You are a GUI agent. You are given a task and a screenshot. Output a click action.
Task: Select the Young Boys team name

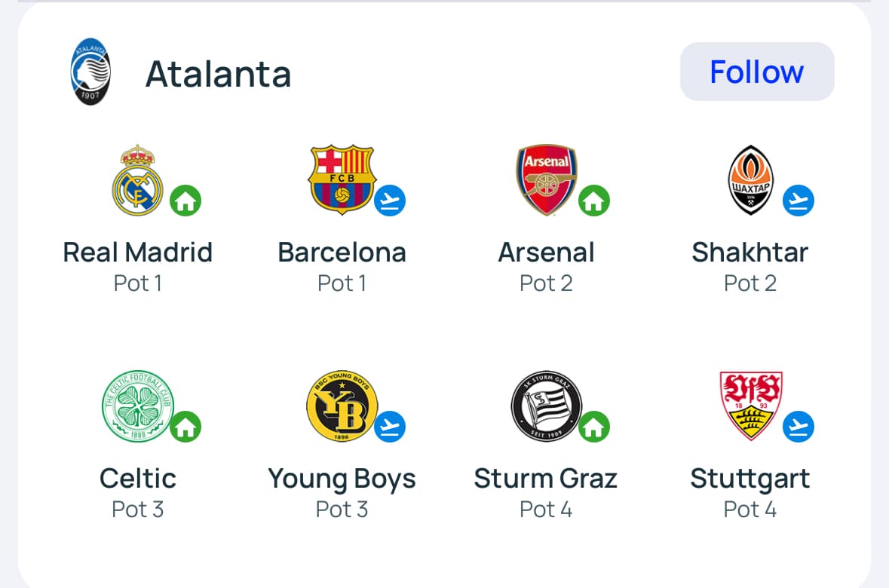pyautogui.click(x=342, y=479)
